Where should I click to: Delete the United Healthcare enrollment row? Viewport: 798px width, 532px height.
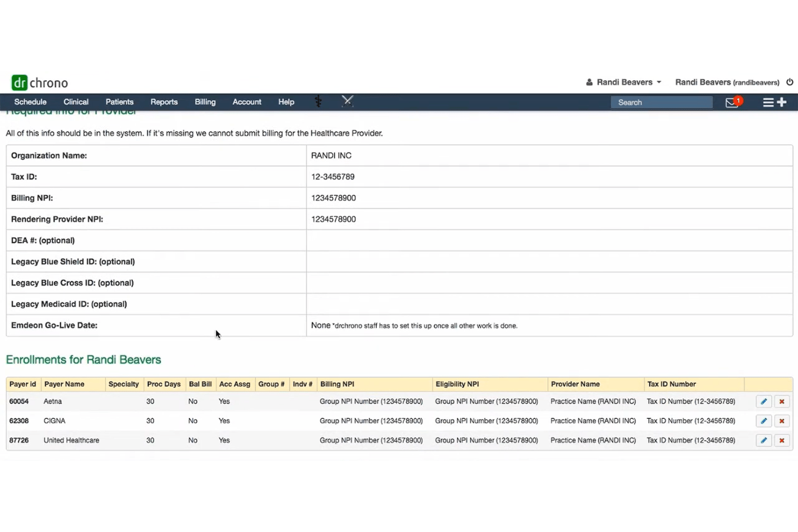pyautogui.click(x=782, y=440)
